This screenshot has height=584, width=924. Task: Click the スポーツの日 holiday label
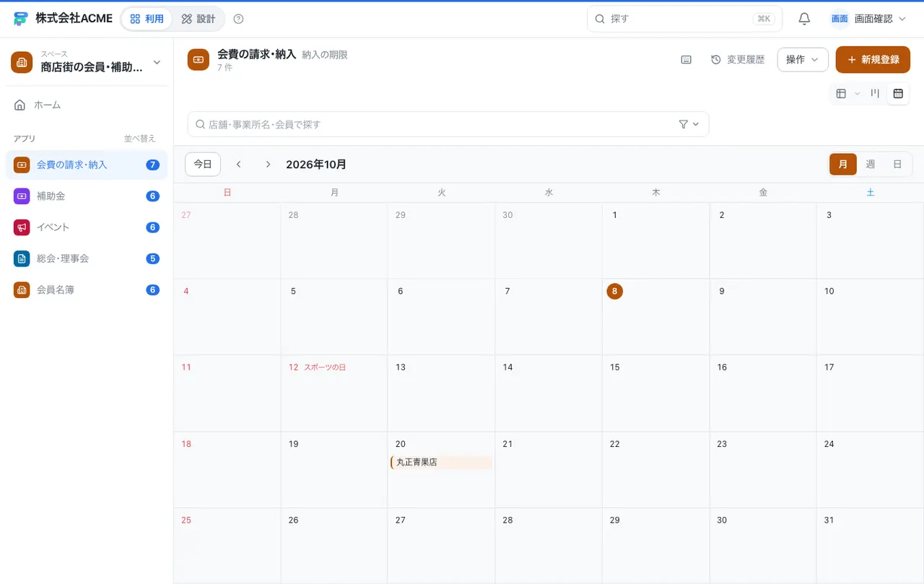(x=325, y=367)
